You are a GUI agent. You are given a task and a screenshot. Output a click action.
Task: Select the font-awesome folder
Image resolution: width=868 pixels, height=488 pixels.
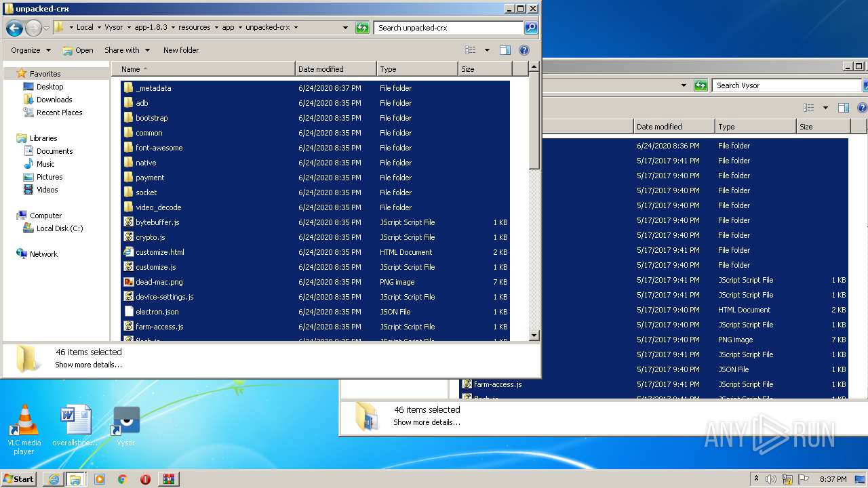point(315,148)
